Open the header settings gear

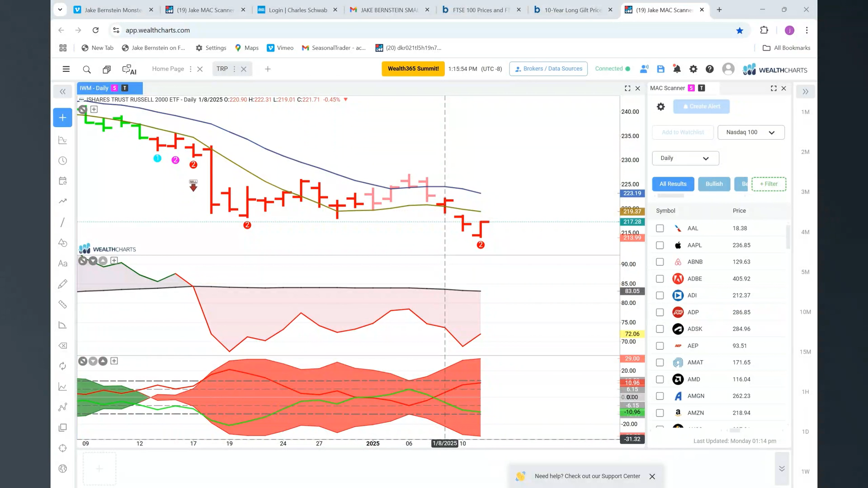pyautogui.click(x=693, y=69)
